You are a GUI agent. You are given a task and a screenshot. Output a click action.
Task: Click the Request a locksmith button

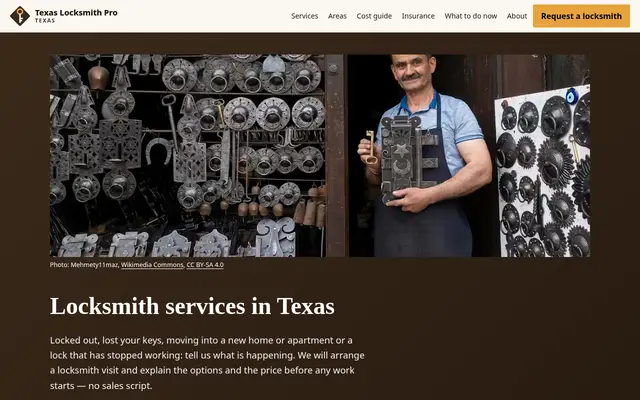pyautogui.click(x=581, y=16)
